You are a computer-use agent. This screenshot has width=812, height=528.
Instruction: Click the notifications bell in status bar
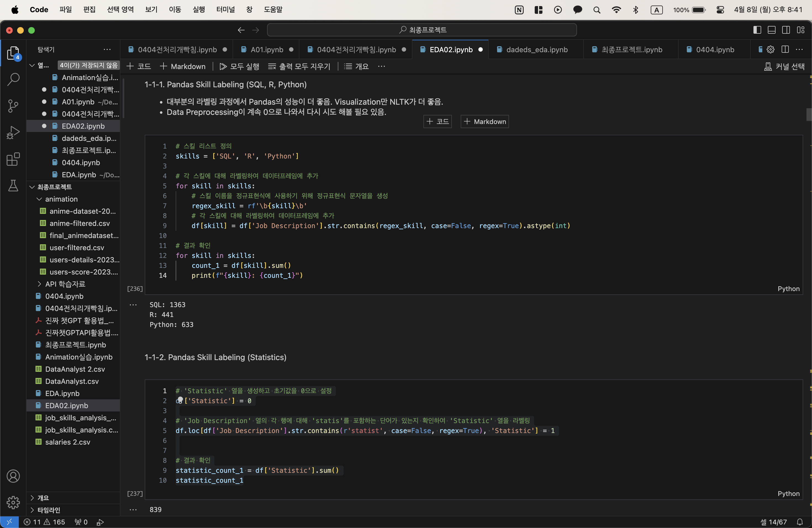click(x=800, y=522)
